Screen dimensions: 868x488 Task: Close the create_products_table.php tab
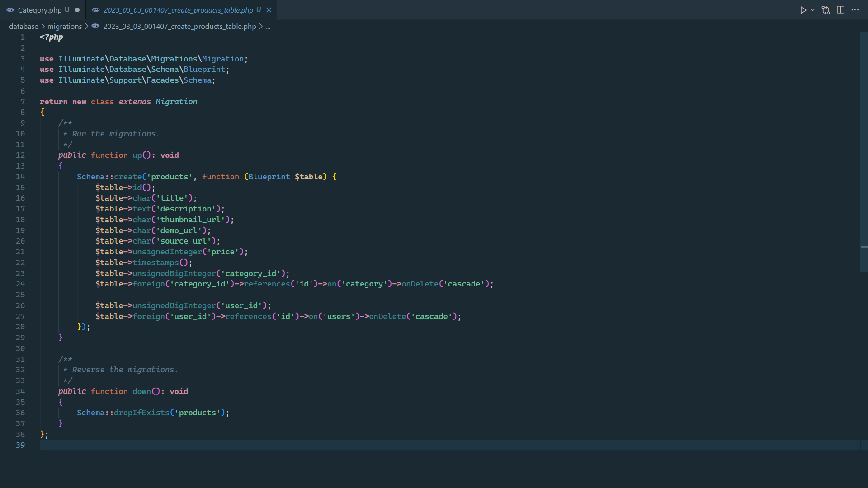[269, 10]
